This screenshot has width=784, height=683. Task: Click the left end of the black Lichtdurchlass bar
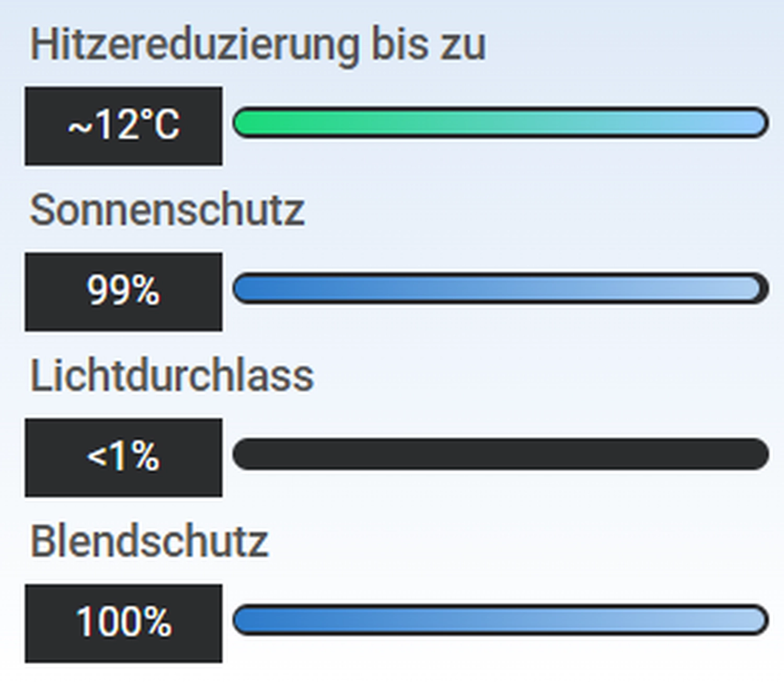coord(248,454)
